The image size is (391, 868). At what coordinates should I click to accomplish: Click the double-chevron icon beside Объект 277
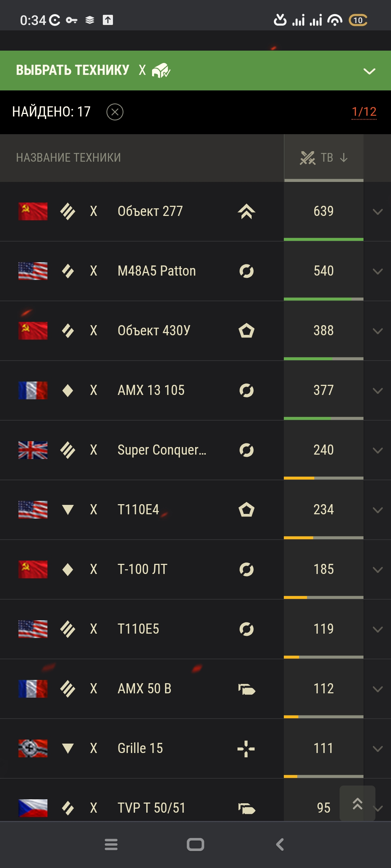(247, 212)
